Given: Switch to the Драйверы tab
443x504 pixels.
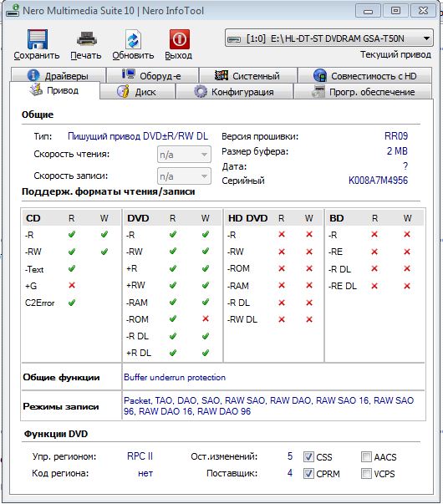Looking at the screenshot, I should [59, 75].
